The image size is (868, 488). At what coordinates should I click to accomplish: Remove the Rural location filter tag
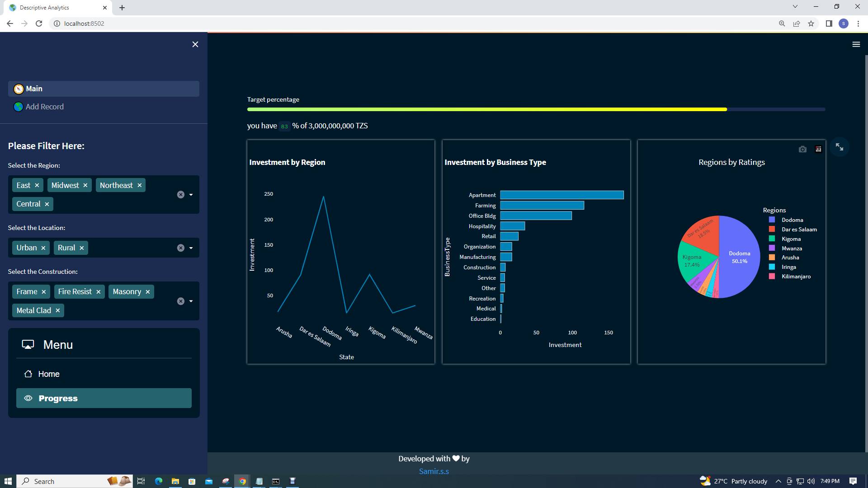click(x=81, y=248)
